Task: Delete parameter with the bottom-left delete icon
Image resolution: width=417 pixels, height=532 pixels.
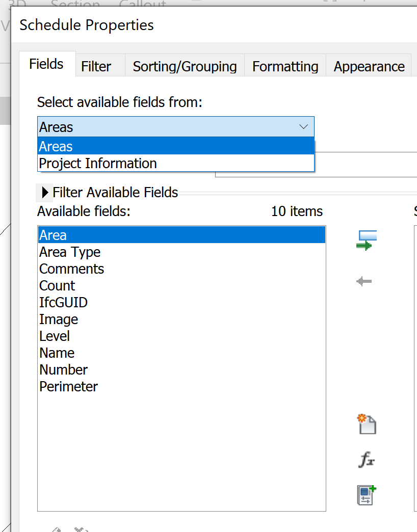Action: click(x=81, y=530)
